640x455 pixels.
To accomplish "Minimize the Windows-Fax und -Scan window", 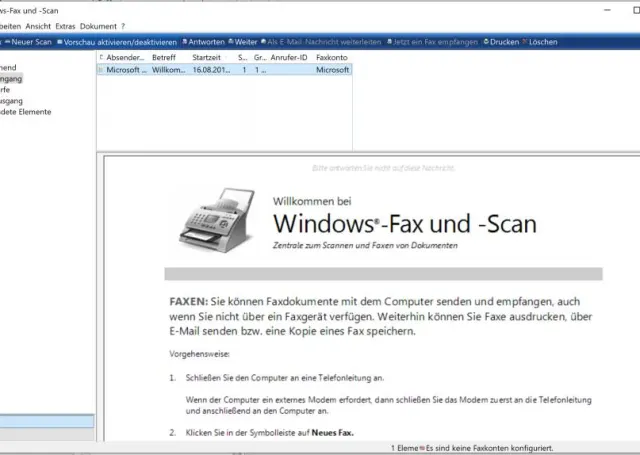I will 607,10.
